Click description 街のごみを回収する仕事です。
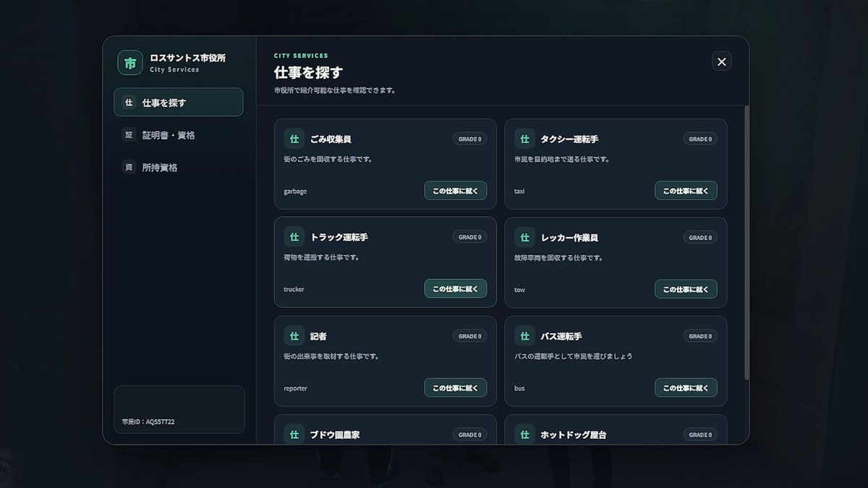Screen dimensions: 868x488 click(x=328, y=159)
